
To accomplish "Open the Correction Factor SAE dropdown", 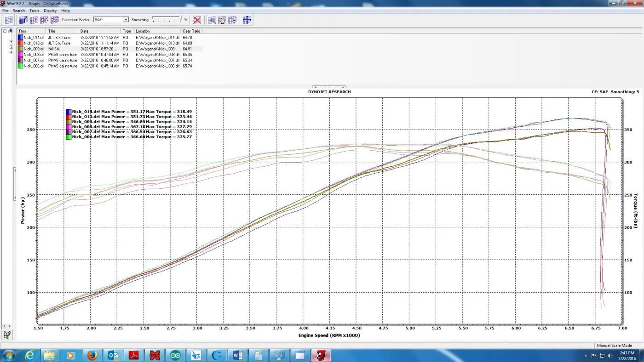I will (x=111, y=20).
